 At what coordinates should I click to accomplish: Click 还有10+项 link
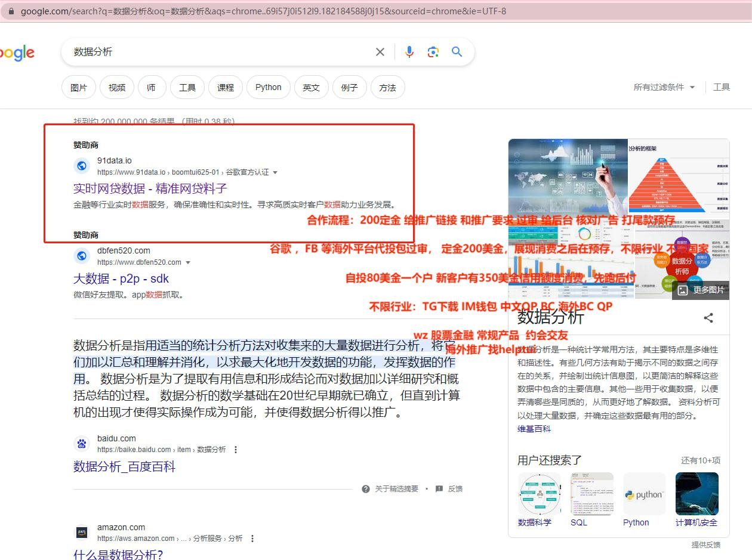(701, 460)
